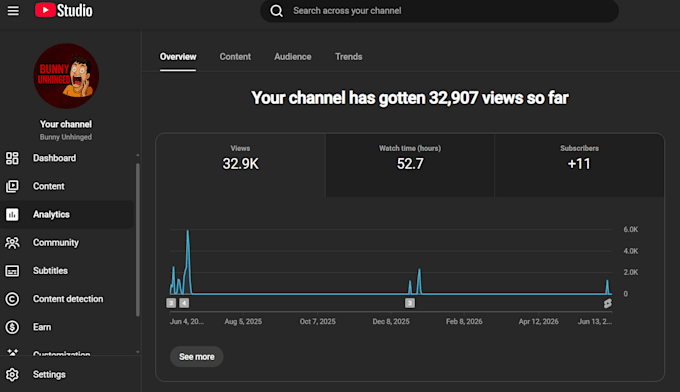Click the Customization wand icon
680x392 pixels.
click(x=12, y=352)
